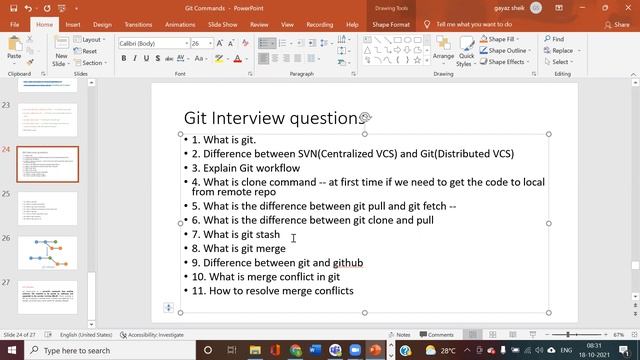The height and width of the screenshot is (360, 640).
Task: Open the Calibri (Body) font name box
Action: (153, 43)
